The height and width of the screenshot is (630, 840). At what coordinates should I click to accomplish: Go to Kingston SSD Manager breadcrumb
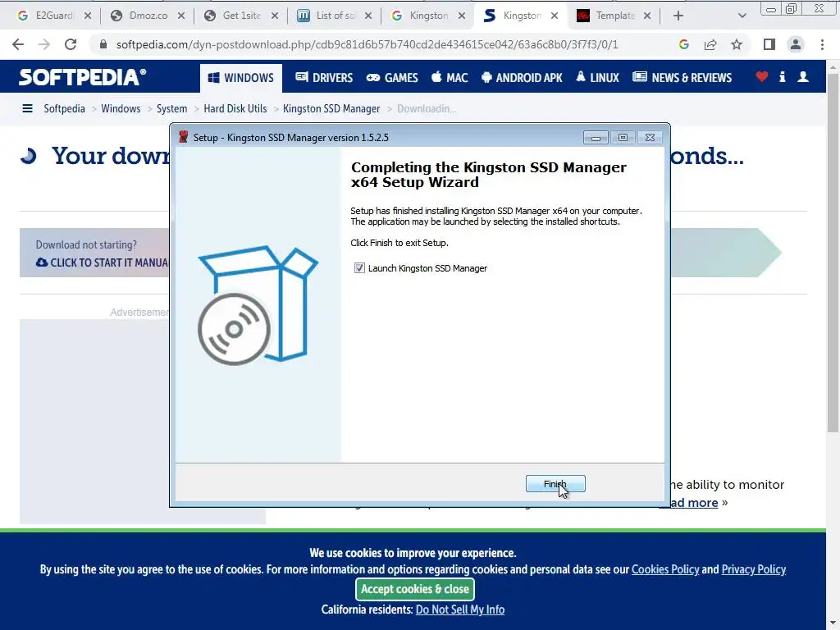pos(331,109)
